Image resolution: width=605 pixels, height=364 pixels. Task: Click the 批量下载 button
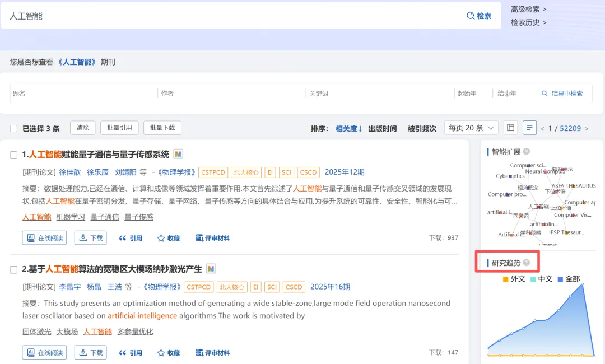(x=162, y=128)
